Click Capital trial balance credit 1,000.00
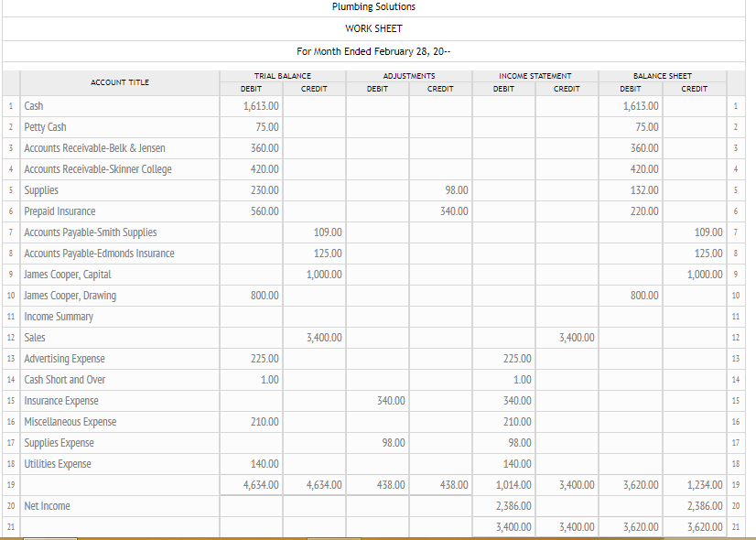The height and width of the screenshot is (540, 756). click(314, 275)
